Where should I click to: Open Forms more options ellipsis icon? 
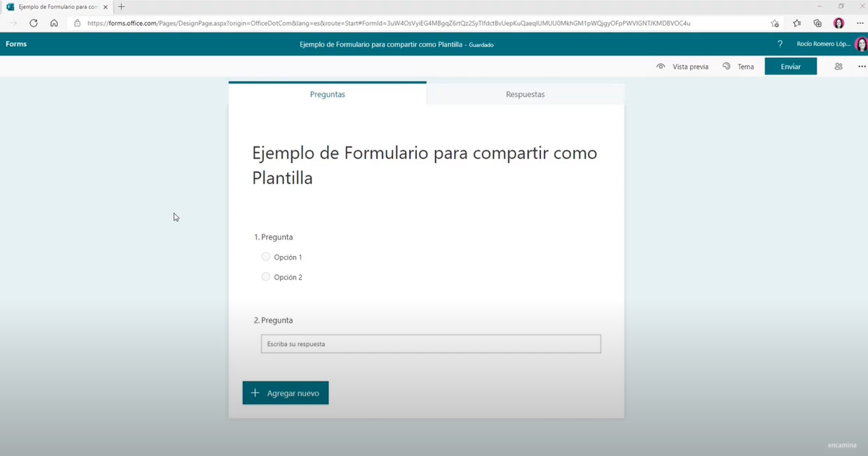pyautogui.click(x=862, y=66)
